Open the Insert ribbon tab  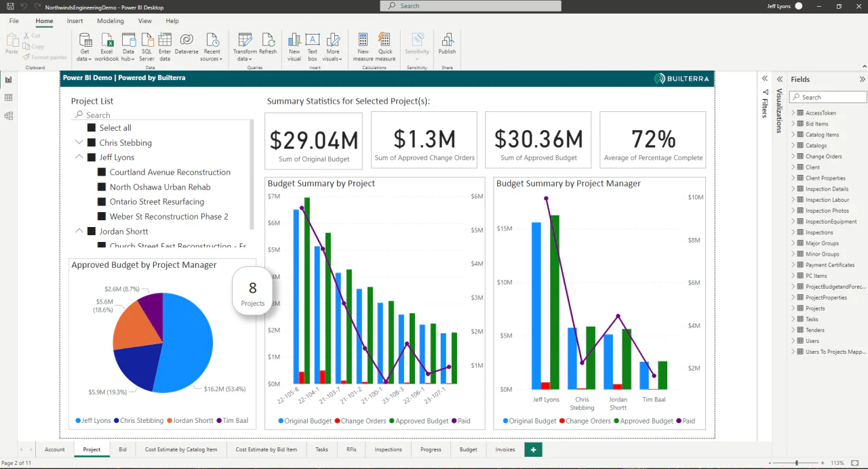pyautogui.click(x=75, y=21)
